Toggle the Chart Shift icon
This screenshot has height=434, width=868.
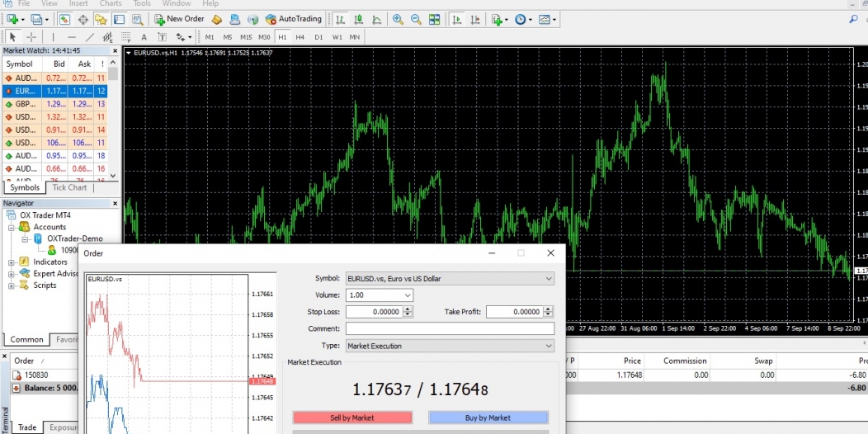(x=475, y=19)
